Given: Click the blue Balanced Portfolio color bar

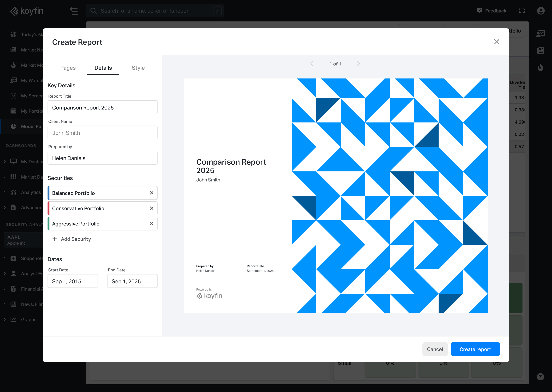Looking at the screenshot, I should point(48,193).
